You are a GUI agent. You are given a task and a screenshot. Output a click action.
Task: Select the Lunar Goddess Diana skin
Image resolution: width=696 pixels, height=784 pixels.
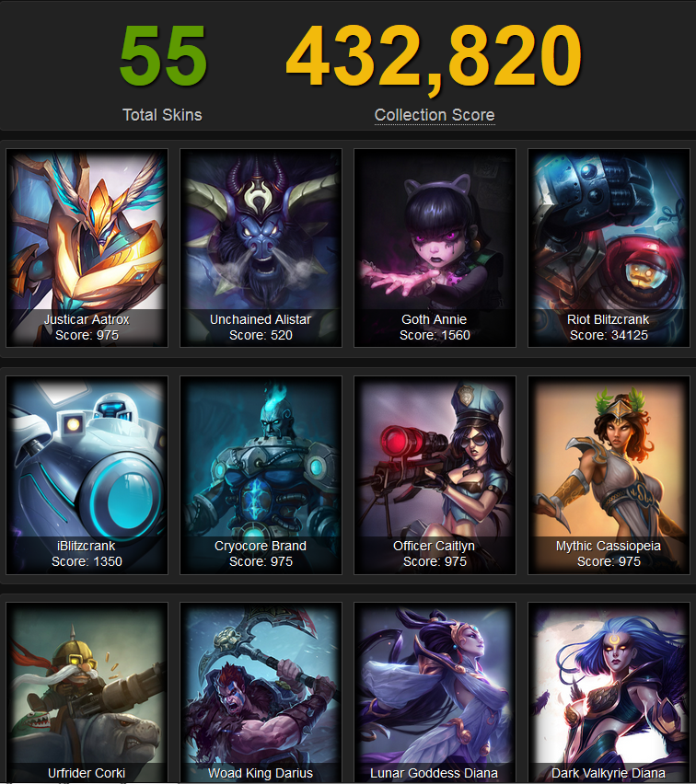click(x=435, y=693)
